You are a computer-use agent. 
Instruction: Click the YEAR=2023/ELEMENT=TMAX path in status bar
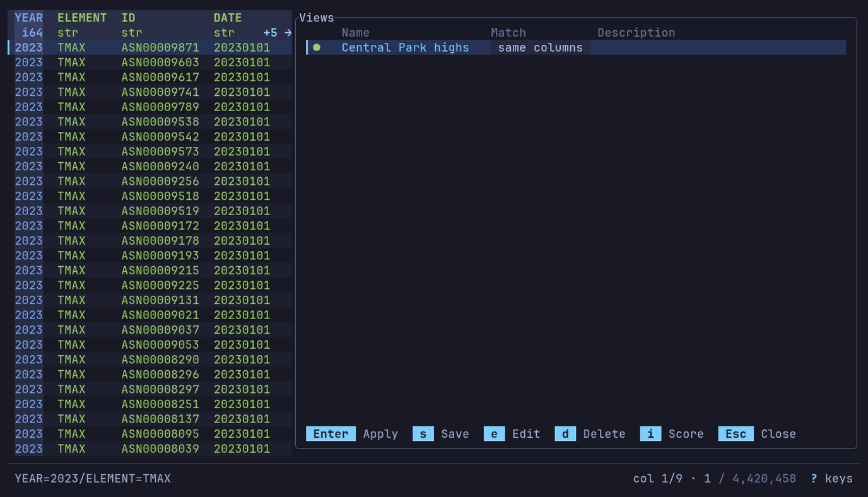coord(93,479)
